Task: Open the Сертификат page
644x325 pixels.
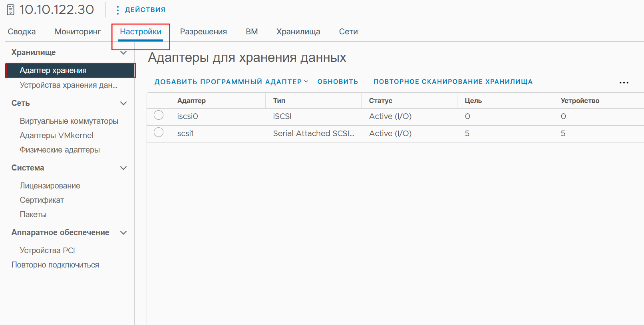Action: [42, 200]
